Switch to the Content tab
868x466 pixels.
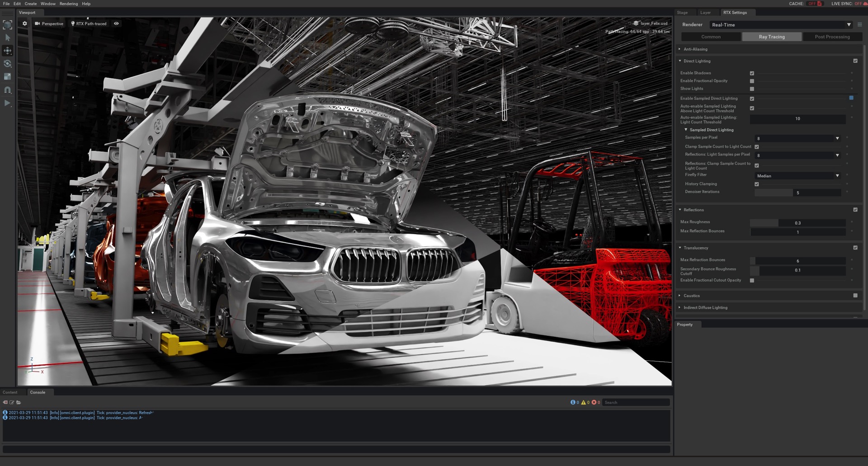[10, 392]
